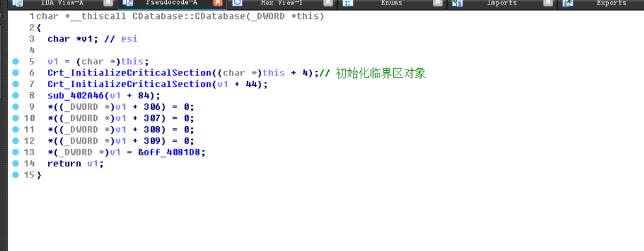The image size is (644, 251).
Task: Click the Enums tab icon
Action: pos(348,3)
